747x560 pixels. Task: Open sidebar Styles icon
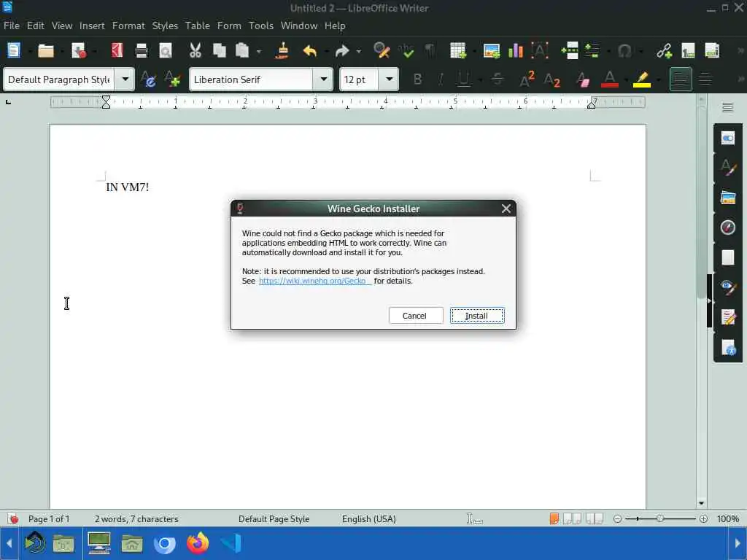[x=728, y=168]
